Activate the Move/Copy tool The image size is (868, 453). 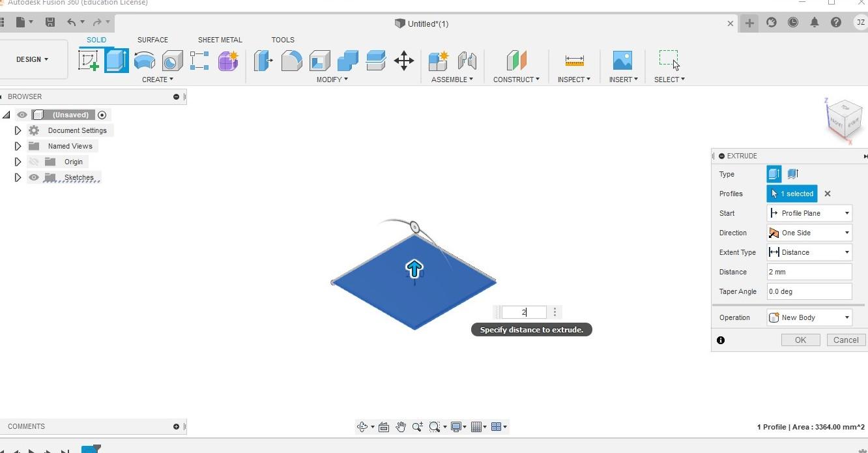tap(404, 61)
